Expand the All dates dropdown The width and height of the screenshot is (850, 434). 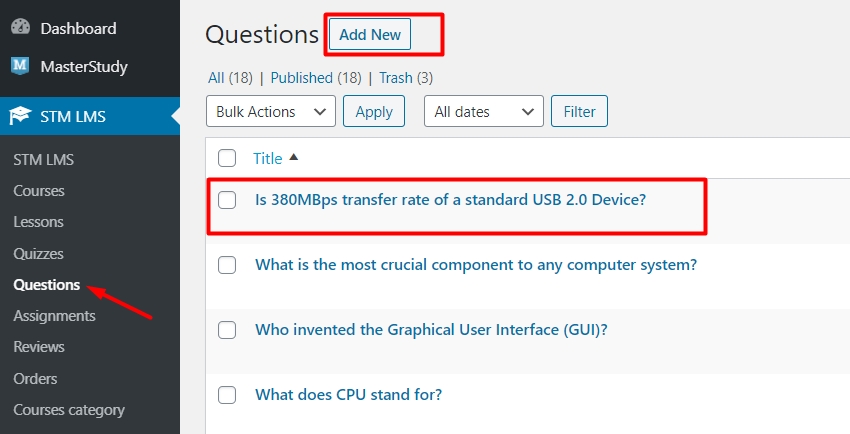484,112
